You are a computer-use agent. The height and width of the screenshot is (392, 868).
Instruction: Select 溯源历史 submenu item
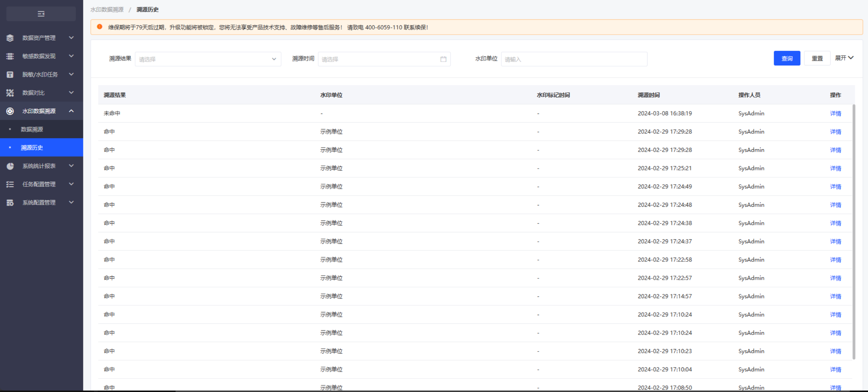[42, 148]
